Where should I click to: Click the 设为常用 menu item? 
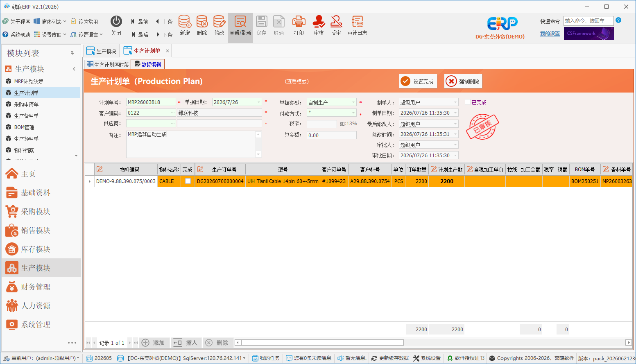coord(84,22)
